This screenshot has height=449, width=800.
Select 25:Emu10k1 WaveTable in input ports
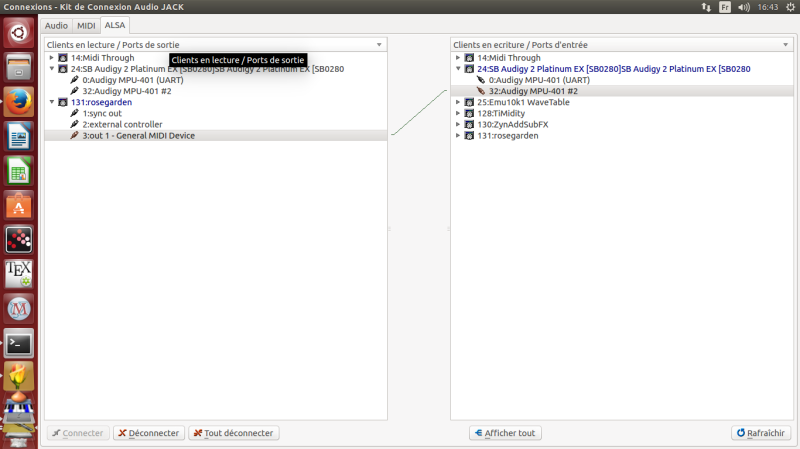tap(523, 102)
